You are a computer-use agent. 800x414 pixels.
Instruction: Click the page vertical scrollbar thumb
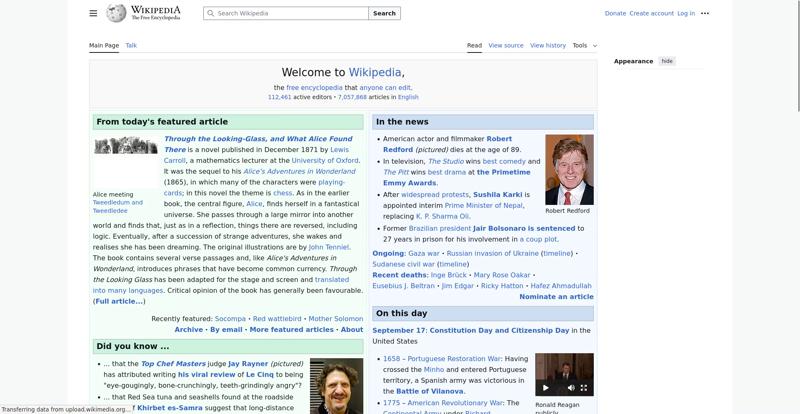(798, 55)
